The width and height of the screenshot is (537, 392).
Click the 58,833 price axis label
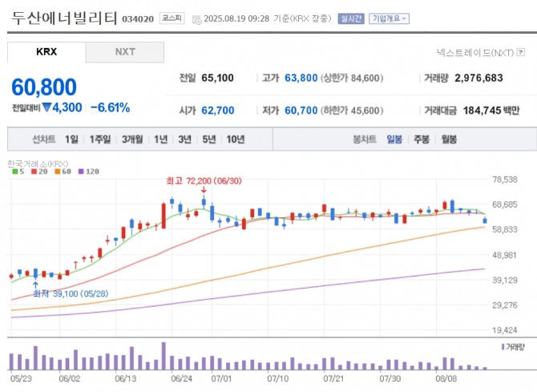[505, 229]
